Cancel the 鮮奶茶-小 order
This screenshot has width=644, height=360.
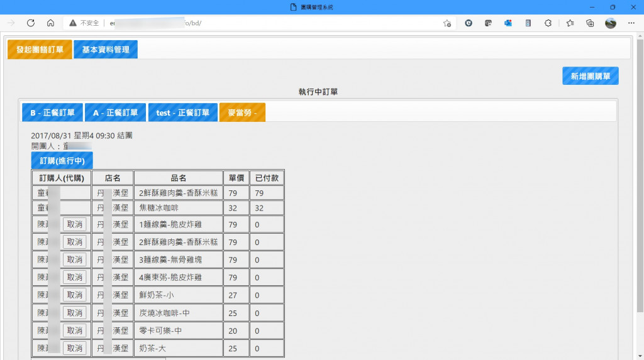(74, 295)
